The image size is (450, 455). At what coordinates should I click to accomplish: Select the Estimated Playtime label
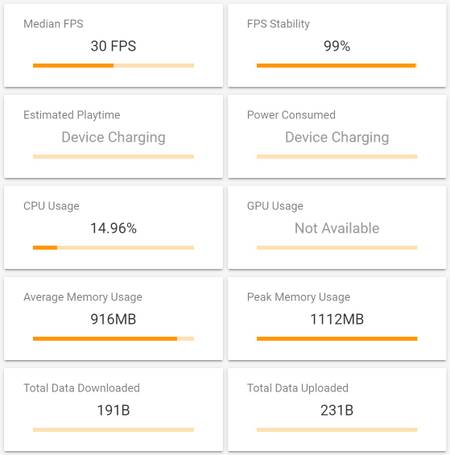point(72,115)
